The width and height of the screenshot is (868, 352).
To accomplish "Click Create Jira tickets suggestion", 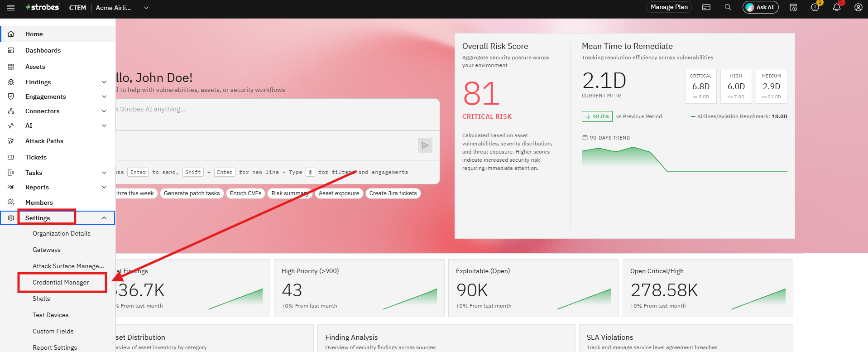I will coord(393,193).
